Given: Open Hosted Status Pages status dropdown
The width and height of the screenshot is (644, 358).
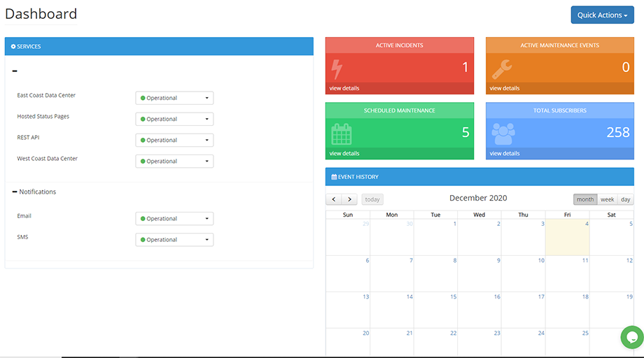Looking at the screenshot, I should [174, 119].
